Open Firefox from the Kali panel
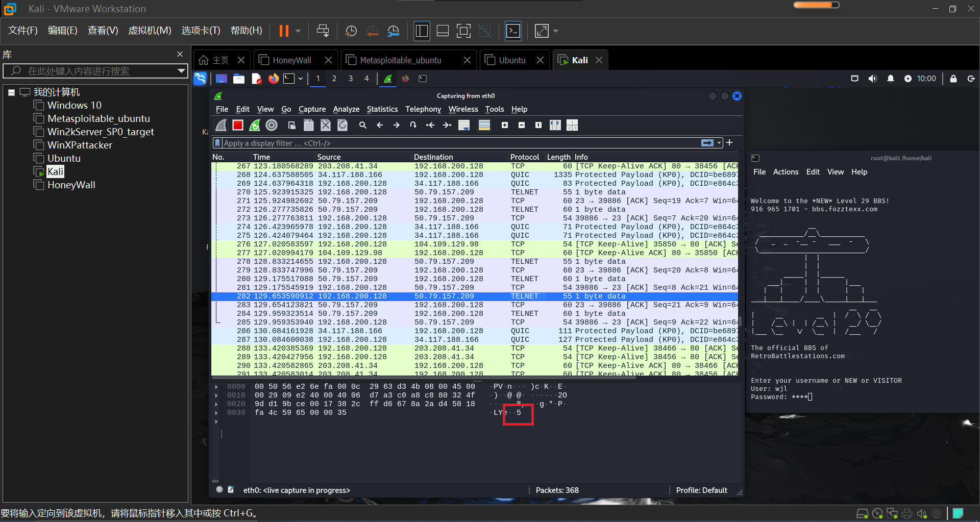Image resolution: width=980 pixels, height=522 pixels. tap(274, 79)
